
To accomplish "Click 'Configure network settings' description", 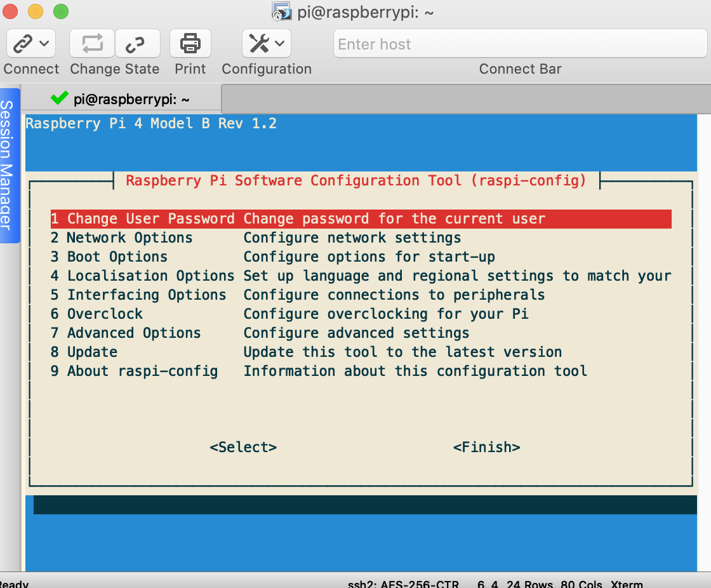I will point(352,237).
